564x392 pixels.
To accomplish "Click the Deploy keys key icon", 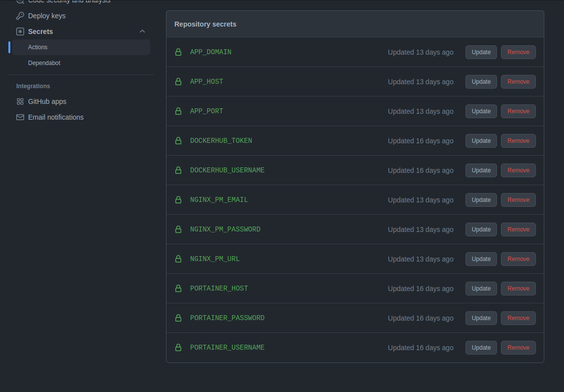I will [x=20, y=16].
